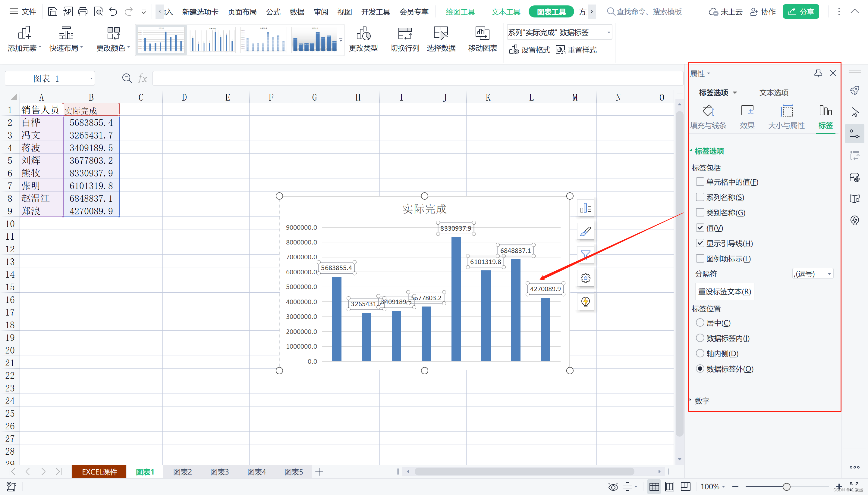Open Change Colors (更改颜色) dropdown
Screen dimensions: 868x495
113,39
